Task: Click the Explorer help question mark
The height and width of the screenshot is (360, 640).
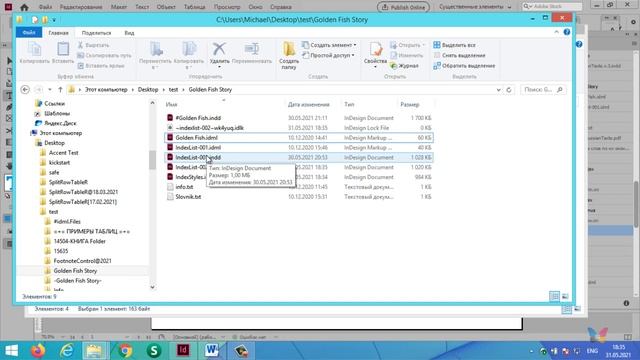Action: (567, 32)
